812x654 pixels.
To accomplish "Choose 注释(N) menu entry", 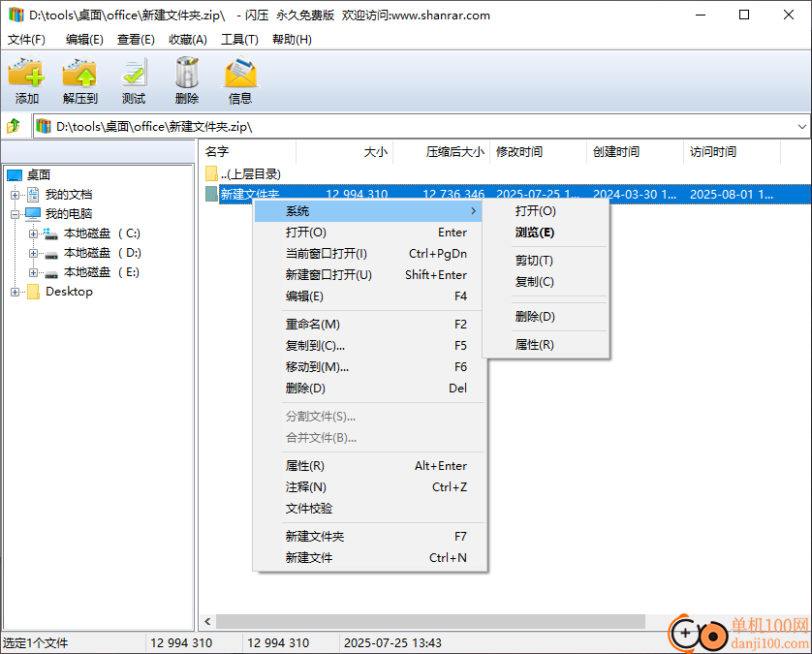I will 369,486.
